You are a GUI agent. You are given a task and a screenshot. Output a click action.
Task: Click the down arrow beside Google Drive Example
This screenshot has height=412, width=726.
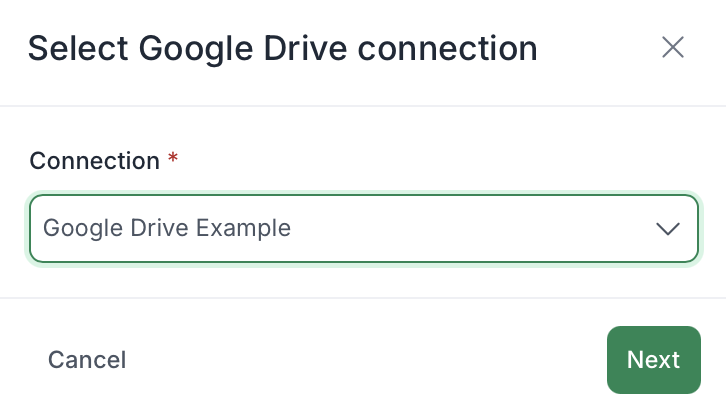[667, 229]
